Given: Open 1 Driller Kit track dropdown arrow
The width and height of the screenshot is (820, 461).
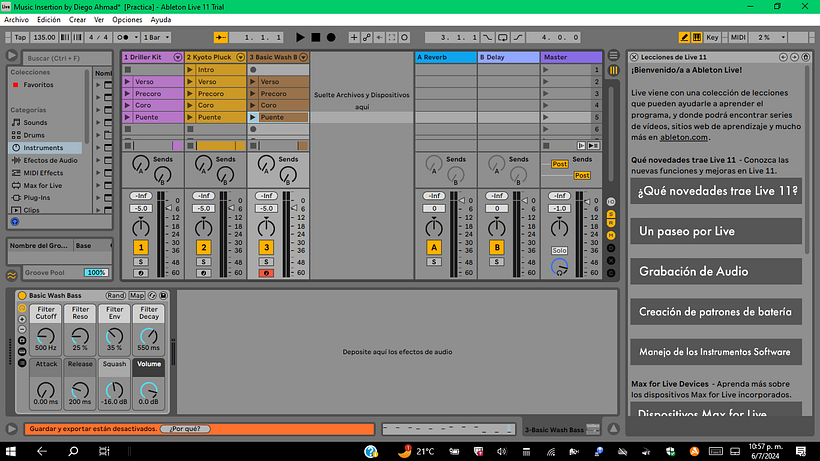Looking at the screenshot, I should point(178,57).
